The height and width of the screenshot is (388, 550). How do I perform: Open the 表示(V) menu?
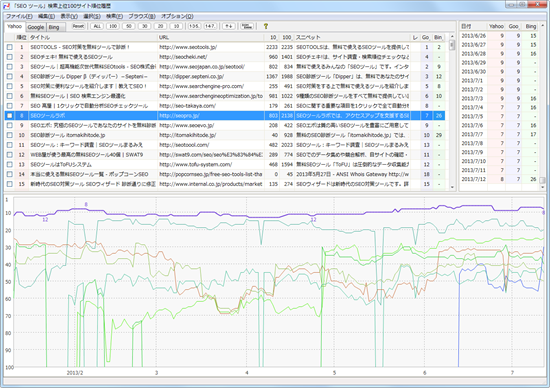click(69, 16)
